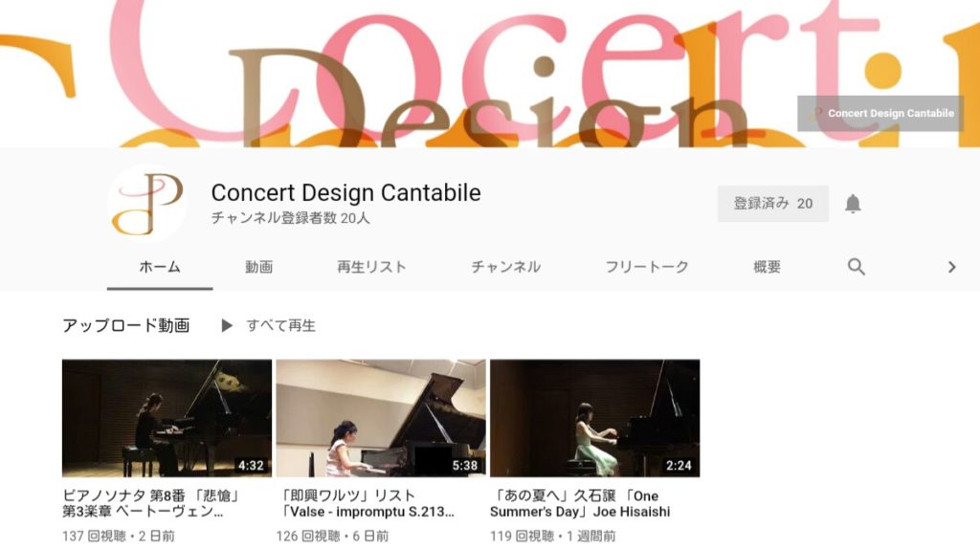Open the 5:38 Liszt waltz video thumbnail
The width and height of the screenshot is (980, 551).
click(381, 418)
